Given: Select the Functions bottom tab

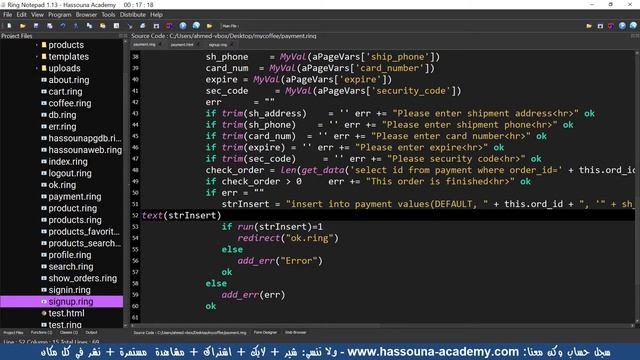Looking at the screenshot, I should [41, 333].
